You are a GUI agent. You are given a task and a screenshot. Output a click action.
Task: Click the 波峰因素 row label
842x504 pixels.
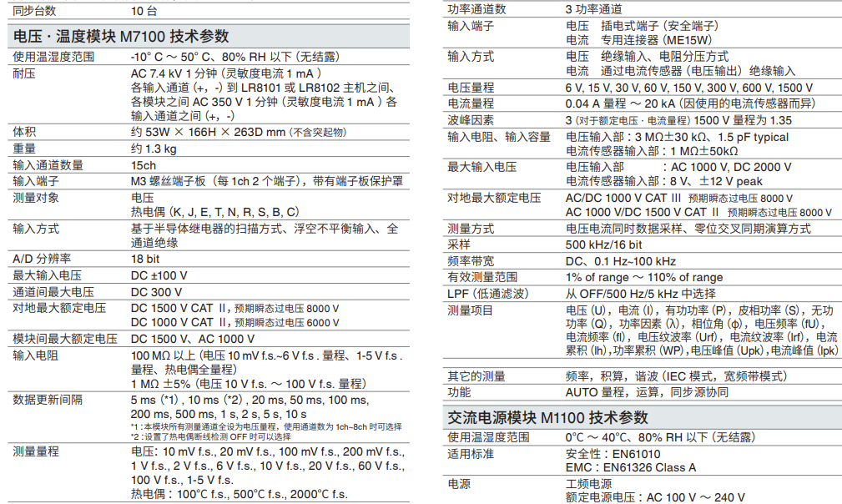click(471, 120)
